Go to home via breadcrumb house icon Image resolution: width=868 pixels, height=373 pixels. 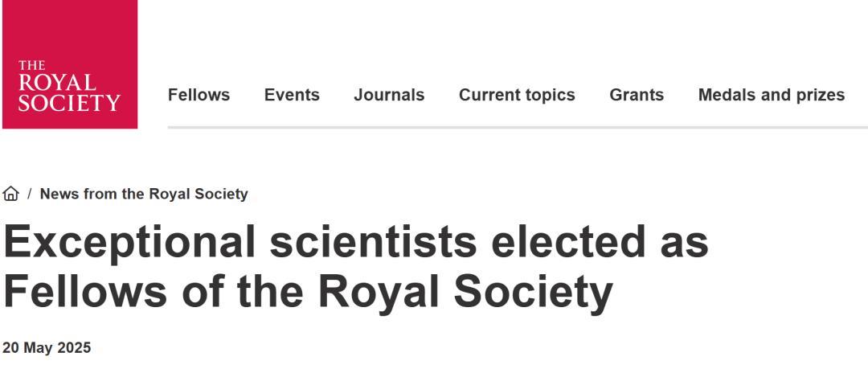11,194
